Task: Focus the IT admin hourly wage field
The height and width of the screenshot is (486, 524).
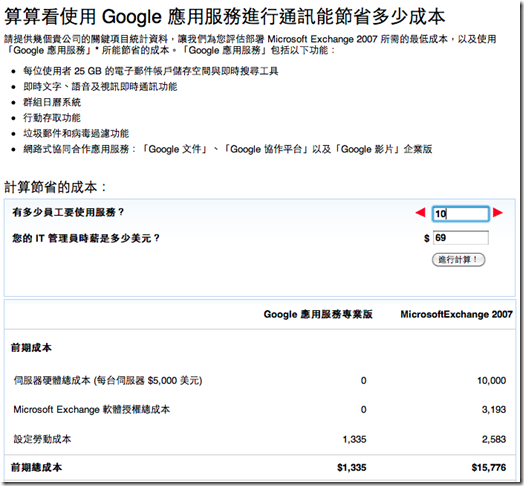Action: pos(461,238)
